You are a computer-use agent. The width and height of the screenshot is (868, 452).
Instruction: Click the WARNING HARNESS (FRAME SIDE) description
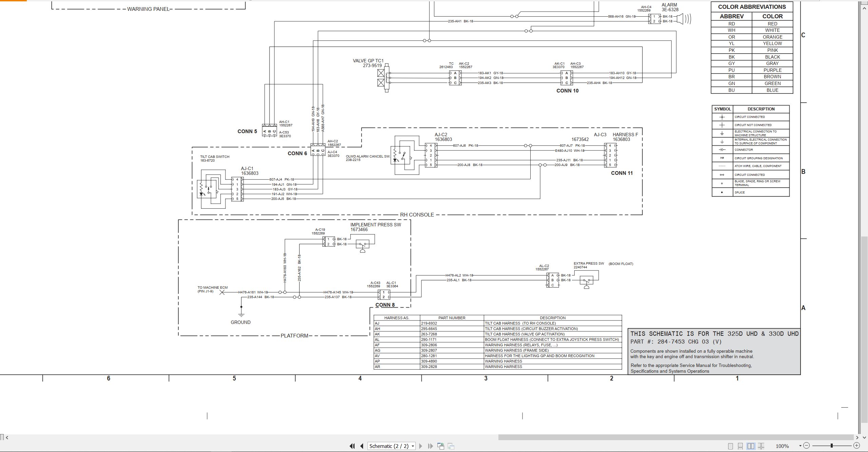[x=517, y=351]
